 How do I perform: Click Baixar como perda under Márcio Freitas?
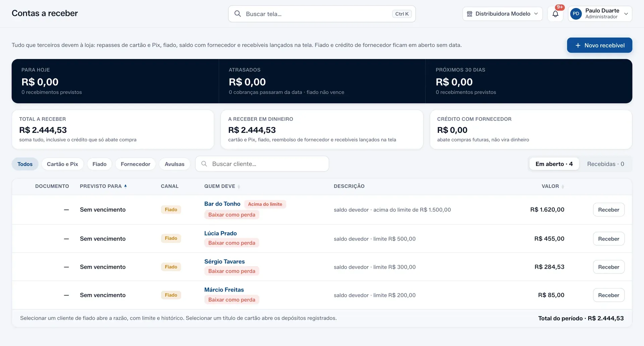tap(232, 300)
